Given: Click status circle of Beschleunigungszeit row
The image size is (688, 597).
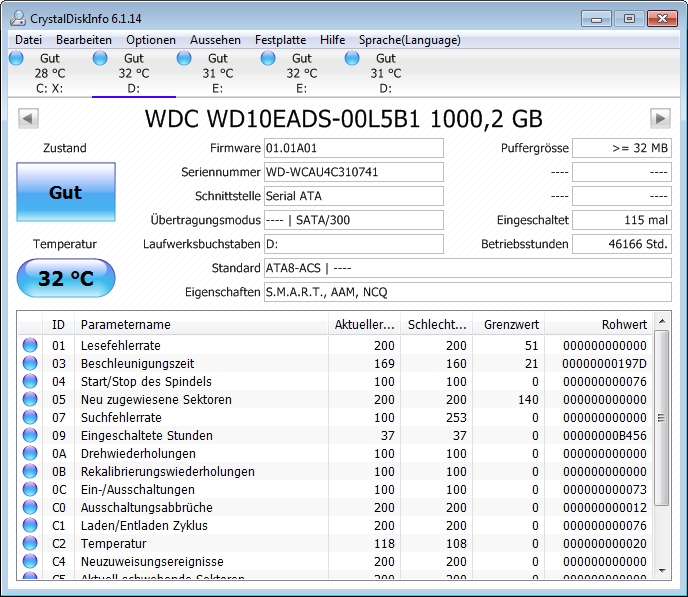Looking at the screenshot, I should point(30,363).
